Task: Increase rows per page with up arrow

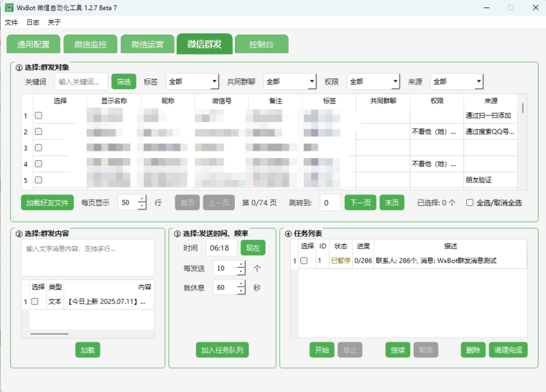Action: [x=142, y=198]
